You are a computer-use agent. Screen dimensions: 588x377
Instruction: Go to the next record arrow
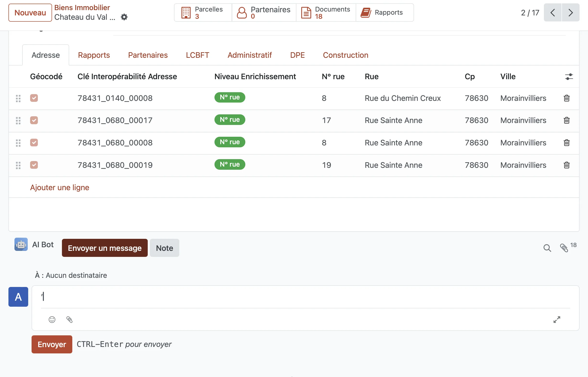[x=571, y=13]
